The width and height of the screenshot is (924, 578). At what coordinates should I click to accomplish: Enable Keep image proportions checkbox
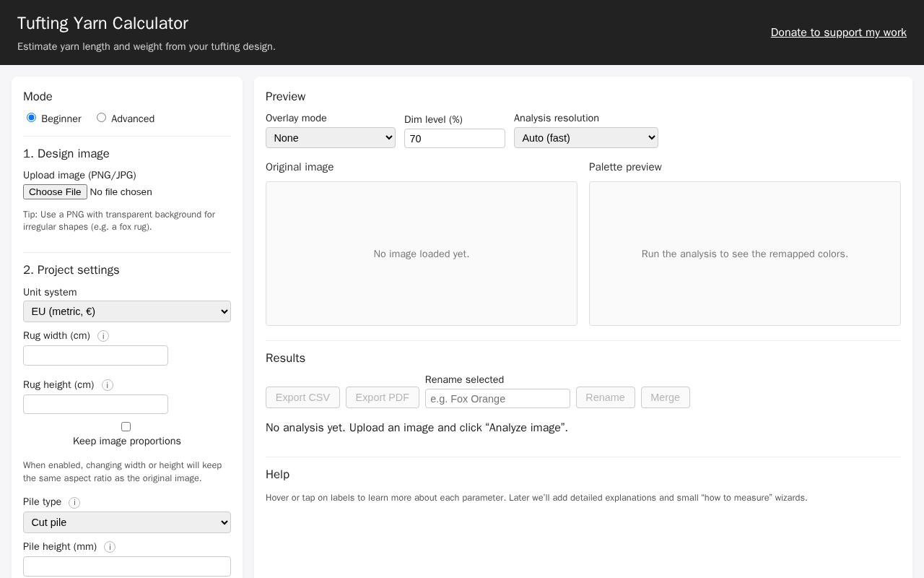(126, 426)
